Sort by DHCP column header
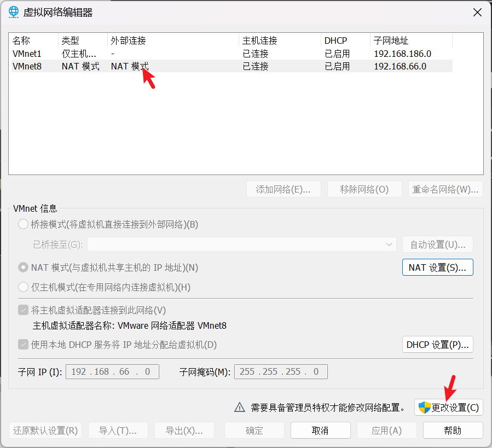The width and height of the screenshot is (492, 448). (x=345, y=40)
